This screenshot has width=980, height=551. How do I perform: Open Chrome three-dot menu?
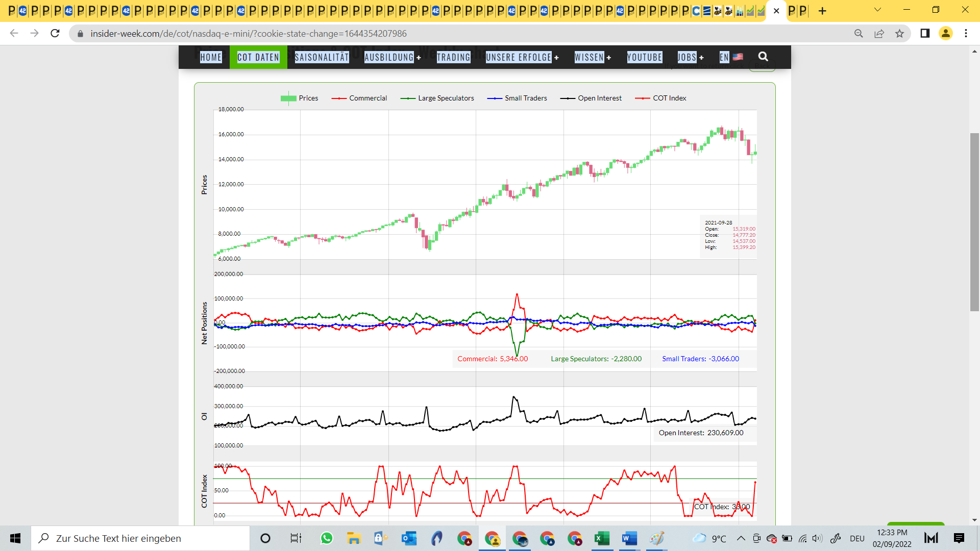pos(966,34)
